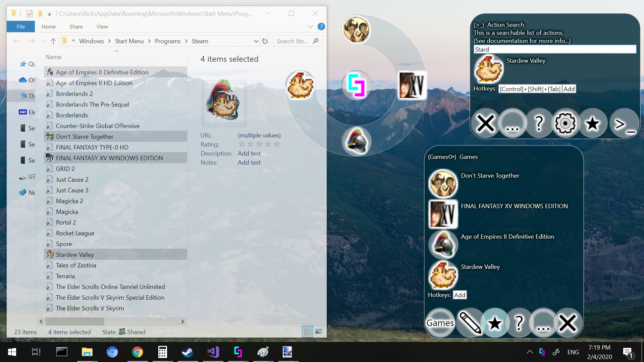The width and height of the screenshot is (644, 362).
Task: Select the FINAL FANTASY XV icon on the radial menu
Action: [412, 85]
